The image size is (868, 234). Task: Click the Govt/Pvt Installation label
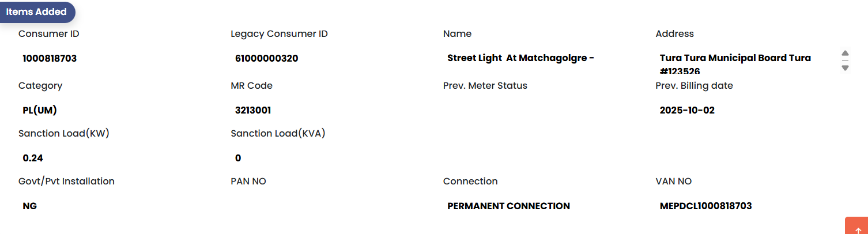click(66, 182)
